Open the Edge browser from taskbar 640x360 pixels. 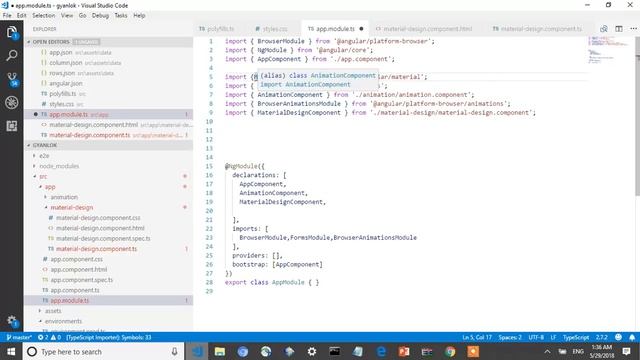click(381, 351)
